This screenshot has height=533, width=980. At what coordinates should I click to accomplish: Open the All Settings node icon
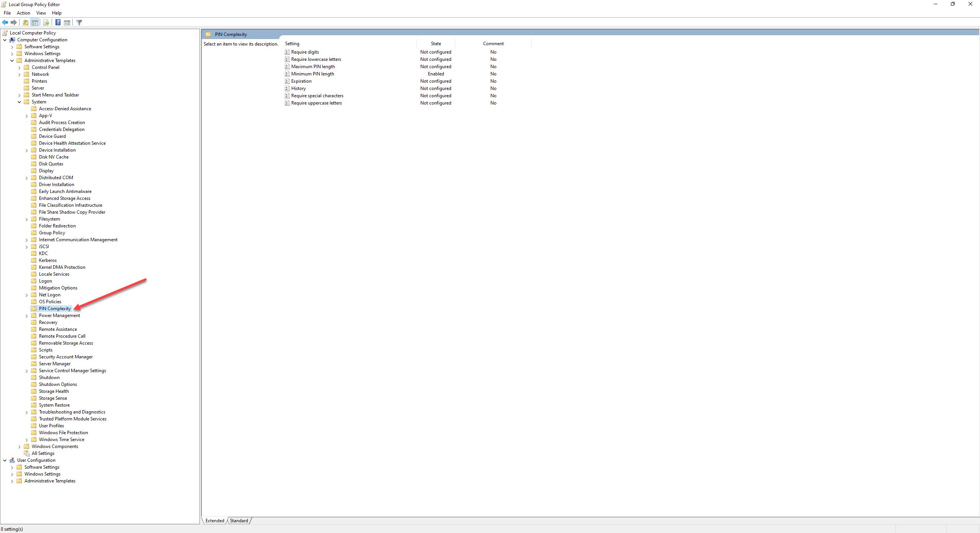coord(27,453)
